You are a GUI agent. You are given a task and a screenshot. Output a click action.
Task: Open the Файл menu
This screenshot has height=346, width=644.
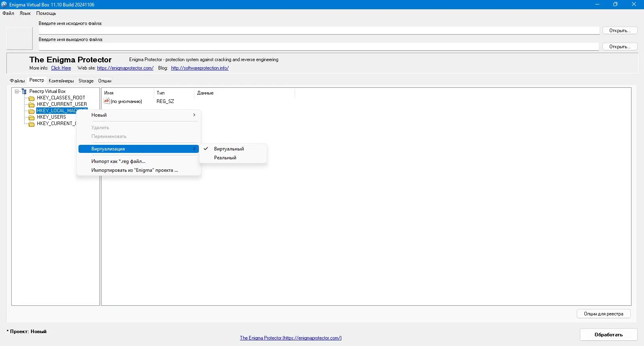[x=8, y=13]
